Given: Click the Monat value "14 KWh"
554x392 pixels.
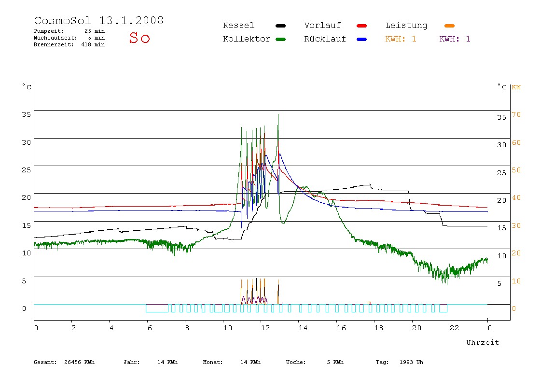Looking at the screenshot, I should [250, 362].
